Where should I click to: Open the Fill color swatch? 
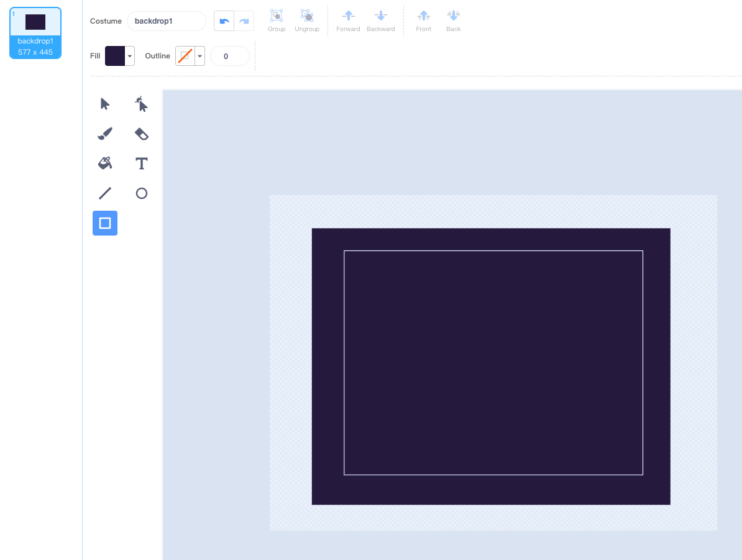point(115,56)
